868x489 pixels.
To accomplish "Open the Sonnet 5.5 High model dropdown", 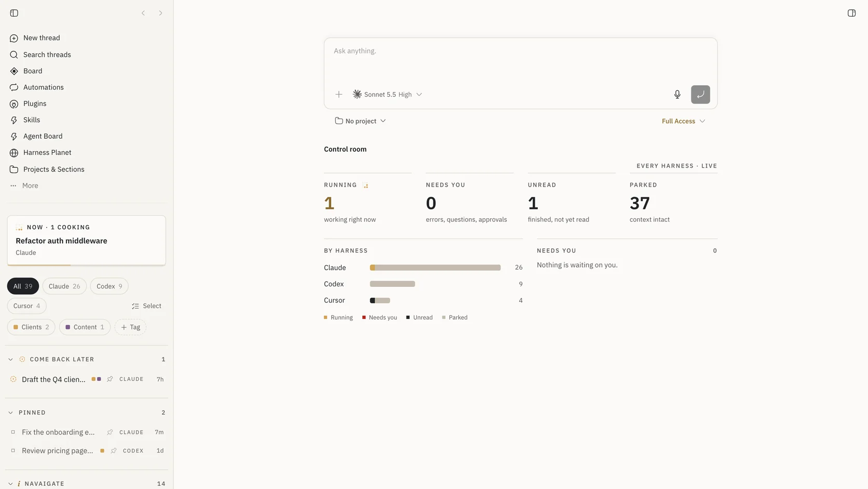I will 387,95.
